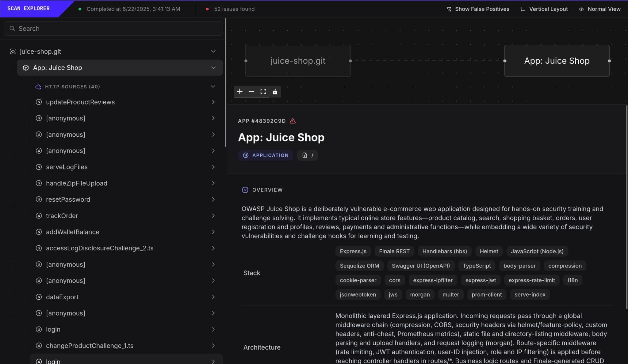Click the repository icon beside juice-shop.git
Image resolution: width=628 pixels, height=364 pixels.
click(x=13, y=51)
